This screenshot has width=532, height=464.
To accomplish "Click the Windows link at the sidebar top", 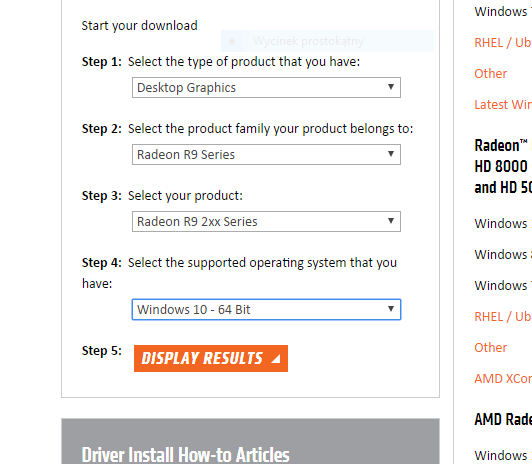I will click(503, 12).
